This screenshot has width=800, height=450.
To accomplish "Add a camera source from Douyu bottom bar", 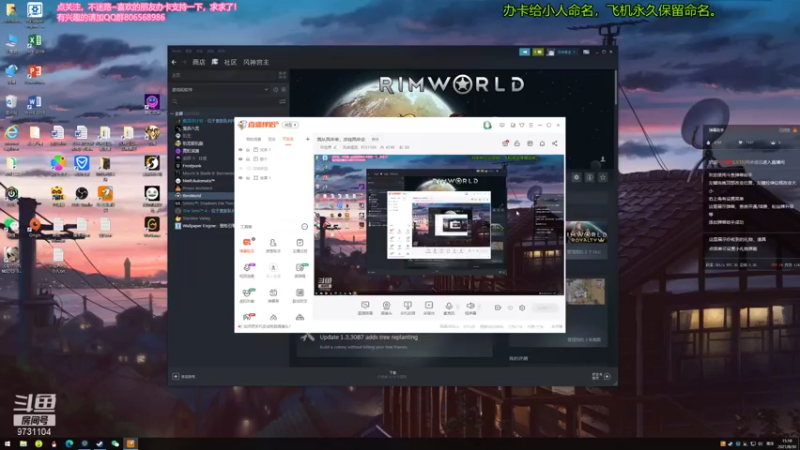I will [x=386, y=307].
